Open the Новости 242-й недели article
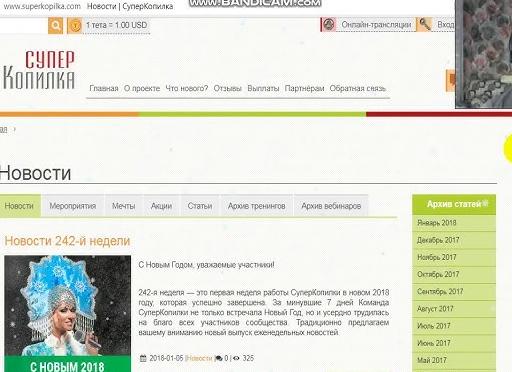 pyautogui.click(x=67, y=241)
